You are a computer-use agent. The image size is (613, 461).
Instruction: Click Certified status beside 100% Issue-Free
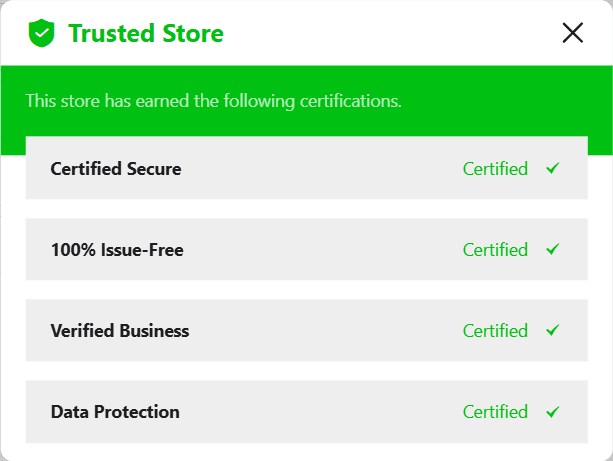(x=495, y=250)
